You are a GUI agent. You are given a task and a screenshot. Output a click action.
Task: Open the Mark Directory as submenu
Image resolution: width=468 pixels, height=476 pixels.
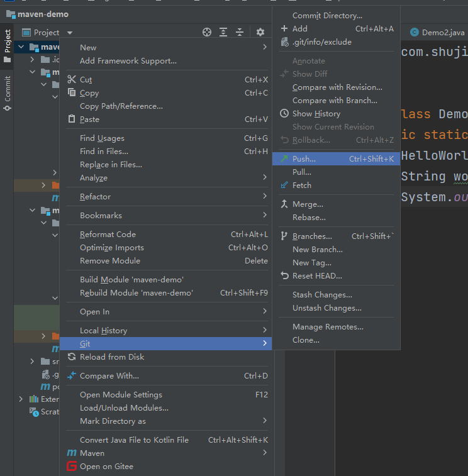[x=167, y=421]
